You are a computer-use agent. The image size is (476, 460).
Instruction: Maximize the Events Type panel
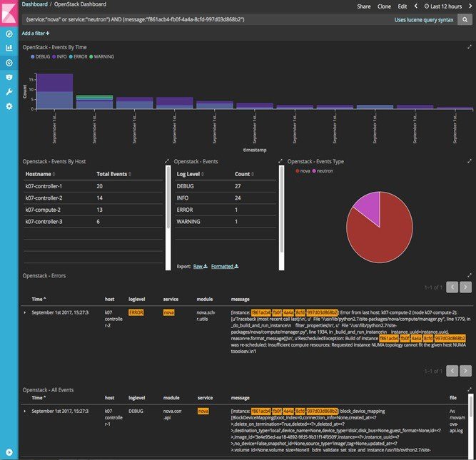pos(470,161)
